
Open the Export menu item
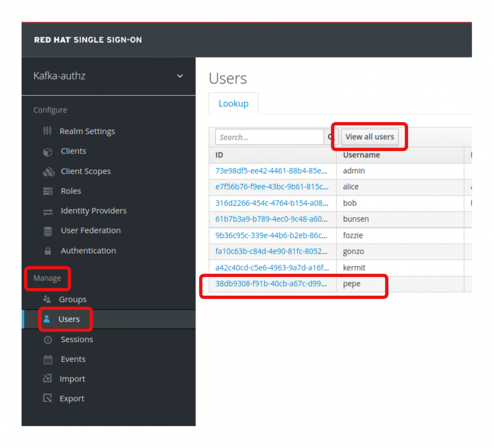tap(72, 399)
